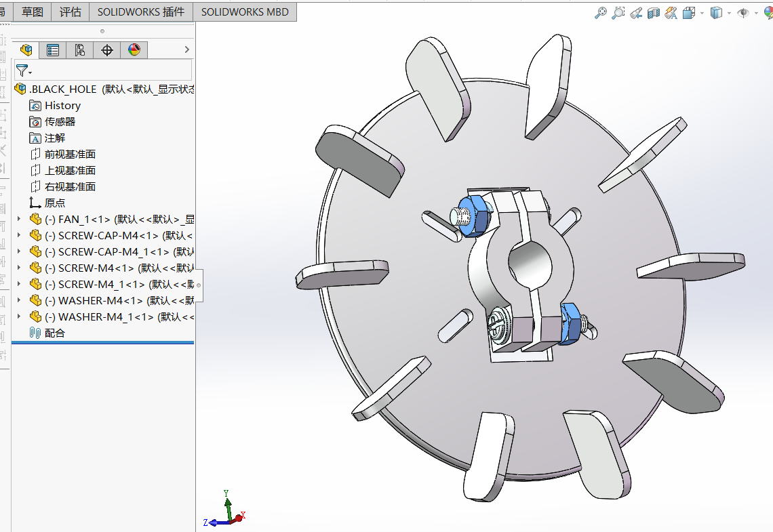Select the SCREW-CAP-M4<1> component row
773x532 pixels.
tap(112, 235)
